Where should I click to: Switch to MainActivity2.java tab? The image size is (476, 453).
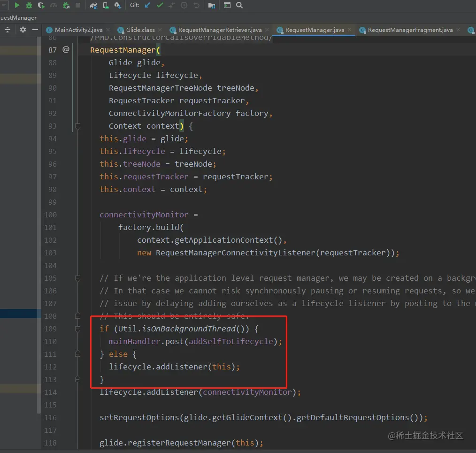(x=78, y=30)
